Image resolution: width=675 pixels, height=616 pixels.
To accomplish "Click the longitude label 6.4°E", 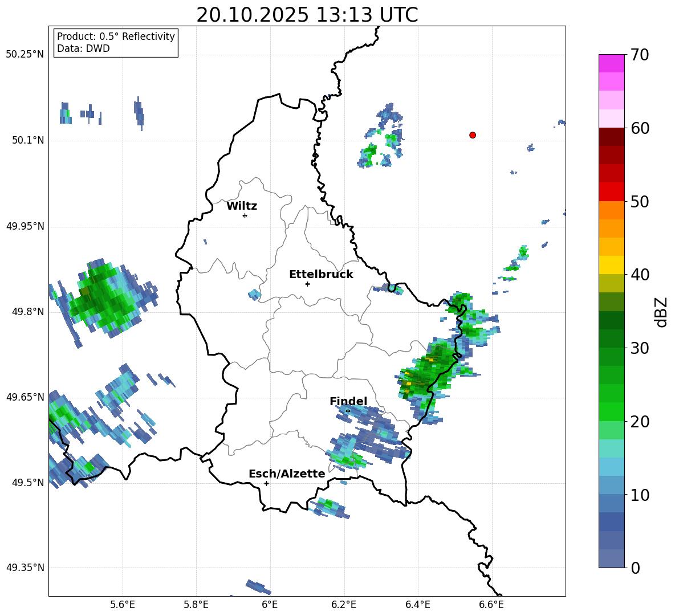I will [x=417, y=605].
